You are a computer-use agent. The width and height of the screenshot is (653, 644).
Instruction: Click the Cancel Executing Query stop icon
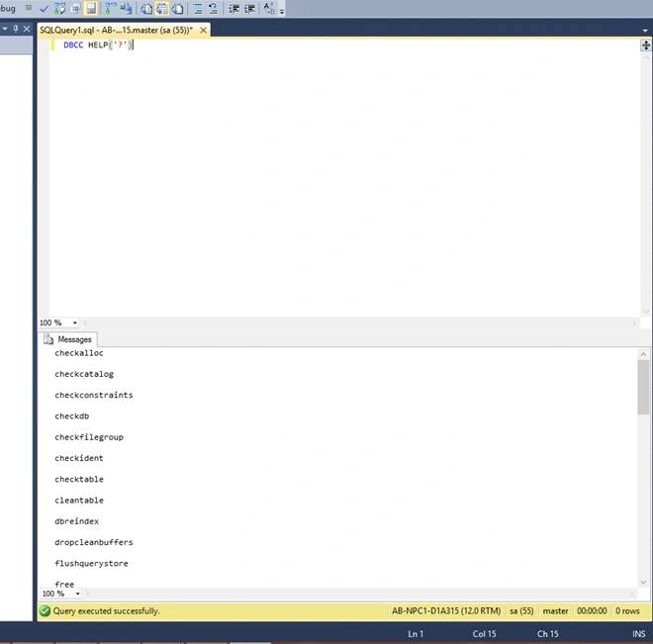pyautogui.click(x=29, y=8)
